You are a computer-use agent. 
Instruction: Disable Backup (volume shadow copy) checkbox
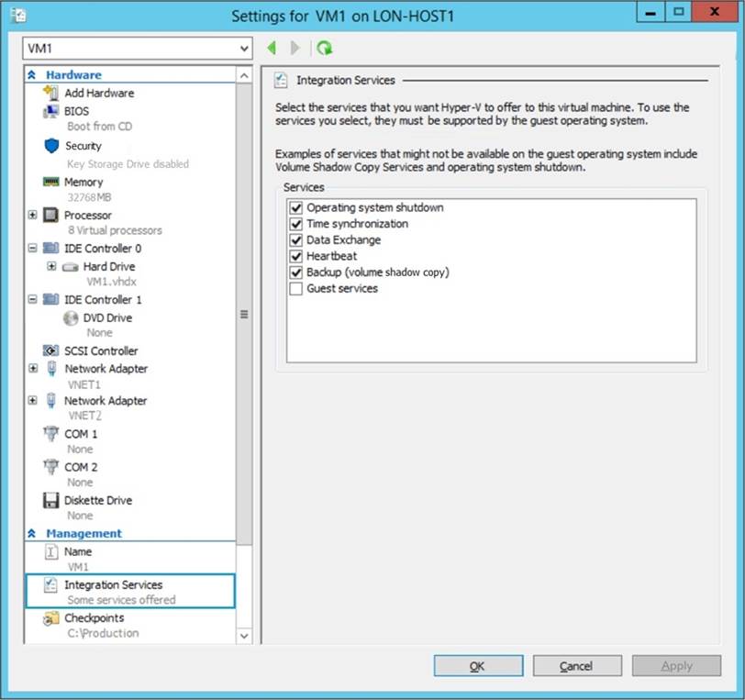(x=295, y=272)
